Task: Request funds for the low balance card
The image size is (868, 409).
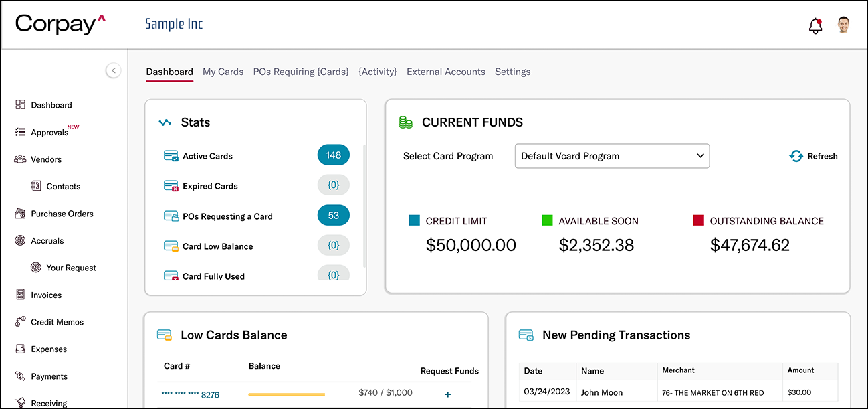Action: 447,395
